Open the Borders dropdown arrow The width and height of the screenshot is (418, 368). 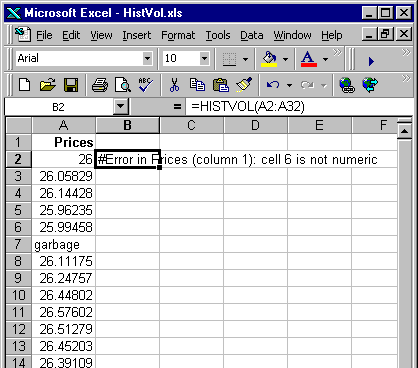point(246,60)
